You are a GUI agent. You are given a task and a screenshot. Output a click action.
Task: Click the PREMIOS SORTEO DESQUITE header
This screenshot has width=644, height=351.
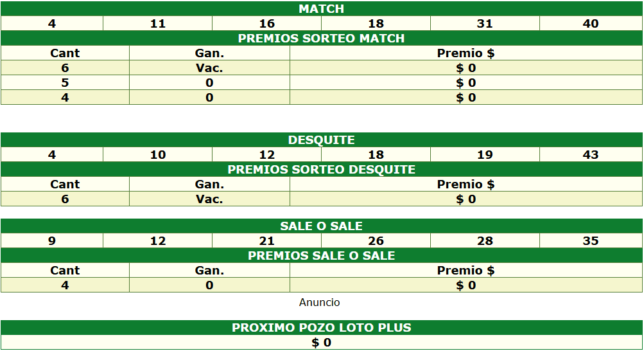click(x=321, y=170)
